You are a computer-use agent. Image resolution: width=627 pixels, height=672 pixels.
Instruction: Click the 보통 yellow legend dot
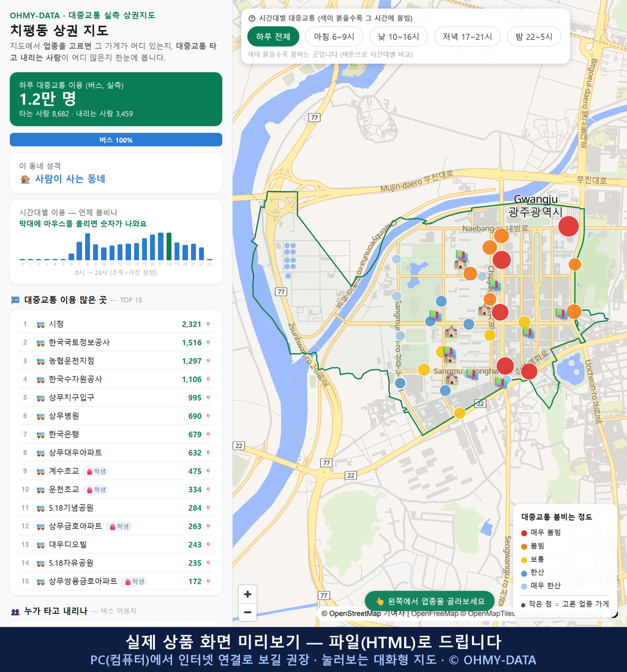coord(524,560)
